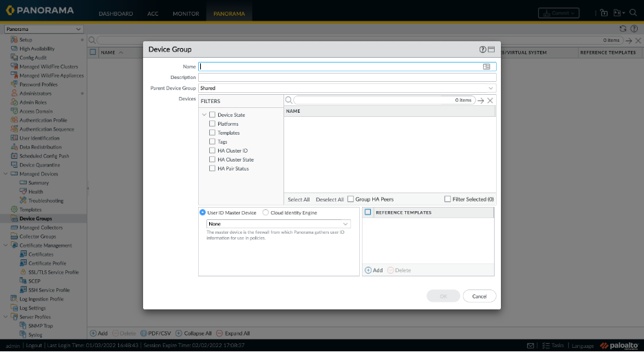Screen dimensions: 644x352
Task: Open the Commit dropdown button
Action: (x=559, y=13)
